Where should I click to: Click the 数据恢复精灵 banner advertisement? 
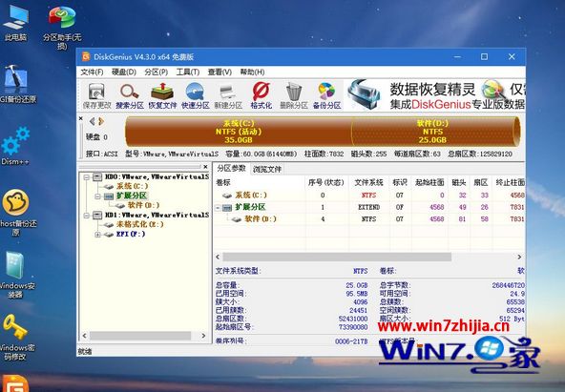(435, 95)
